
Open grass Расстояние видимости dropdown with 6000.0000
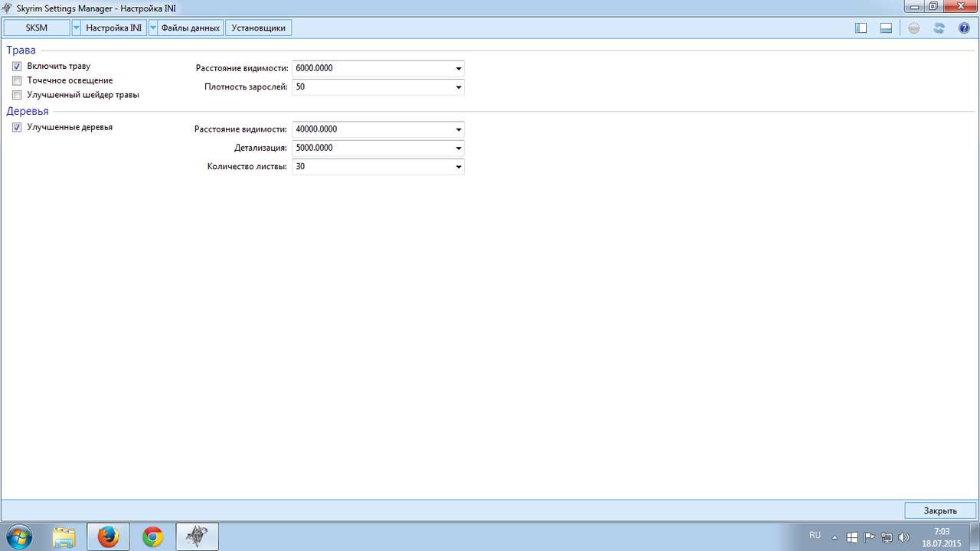459,68
